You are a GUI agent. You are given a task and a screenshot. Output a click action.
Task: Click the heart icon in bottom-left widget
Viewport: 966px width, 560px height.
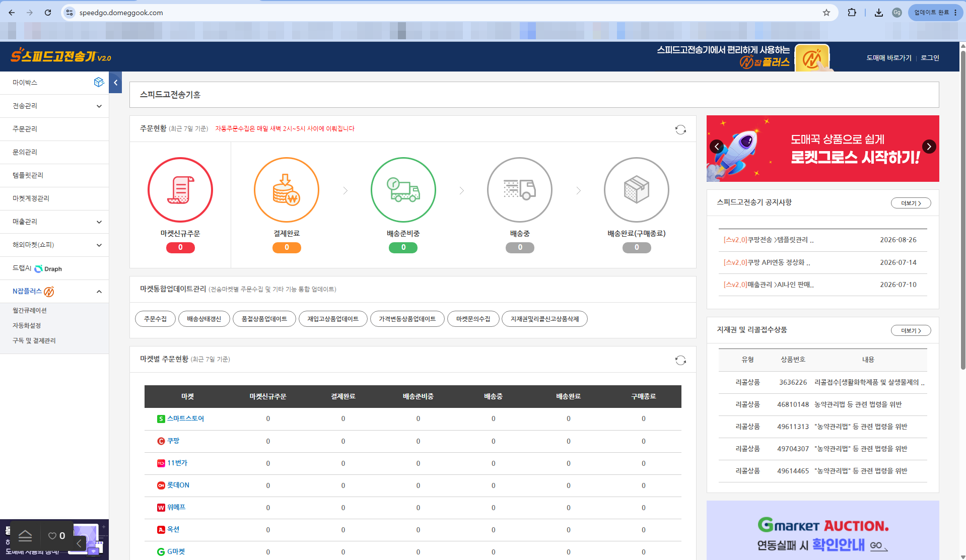click(52, 536)
